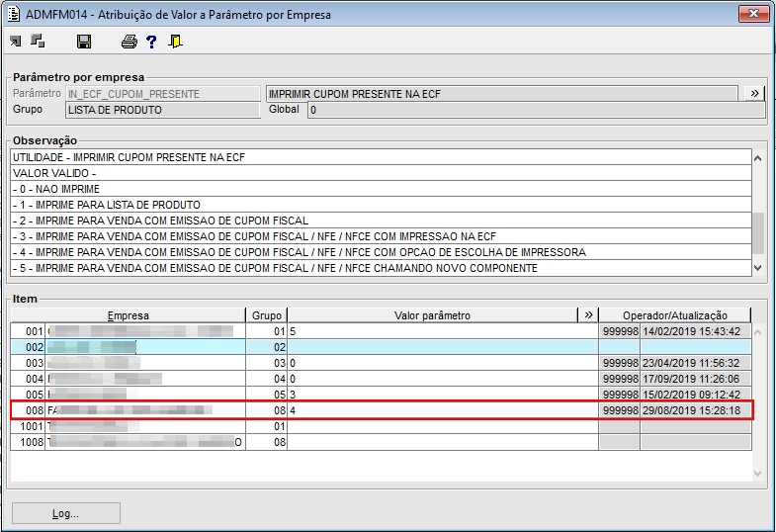Select observation line for option 2 cupom fiscal
Image resolution: width=776 pixels, height=532 pixels.
pos(381,221)
